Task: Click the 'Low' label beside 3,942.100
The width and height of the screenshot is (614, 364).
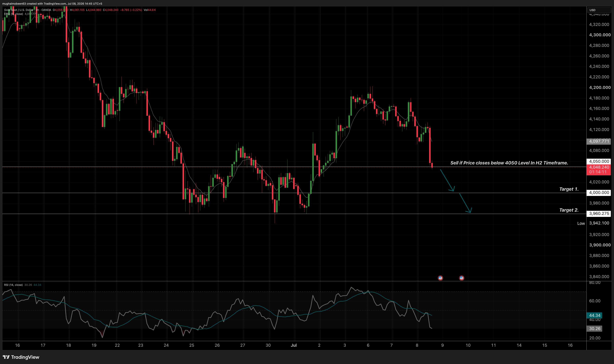Action: (581, 223)
